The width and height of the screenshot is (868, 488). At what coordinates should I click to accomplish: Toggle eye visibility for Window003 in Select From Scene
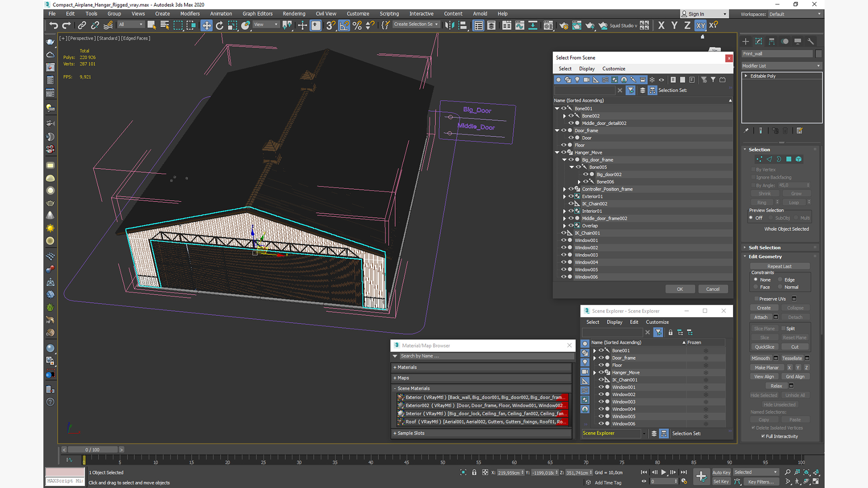pyautogui.click(x=564, y=255)
